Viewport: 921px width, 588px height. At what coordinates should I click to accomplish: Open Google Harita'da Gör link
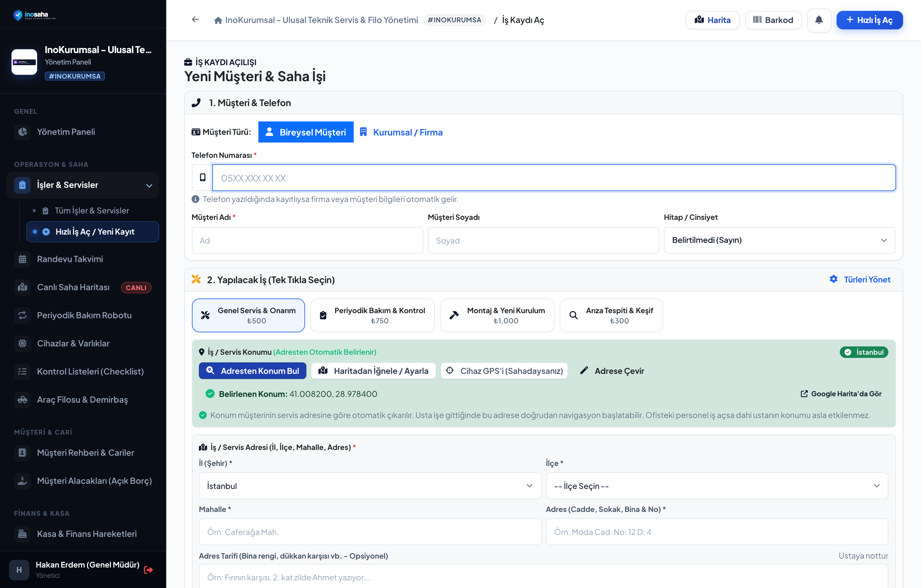[x=841, y=394]
